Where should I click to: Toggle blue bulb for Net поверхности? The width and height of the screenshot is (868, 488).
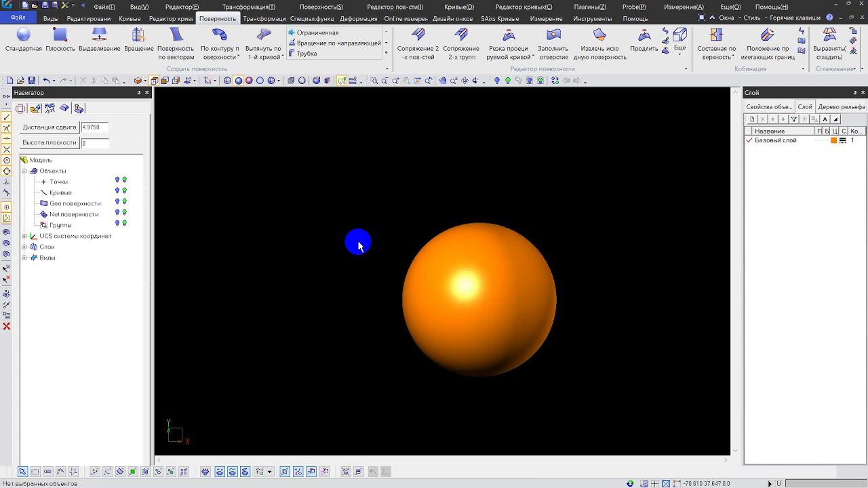(117, 213)
